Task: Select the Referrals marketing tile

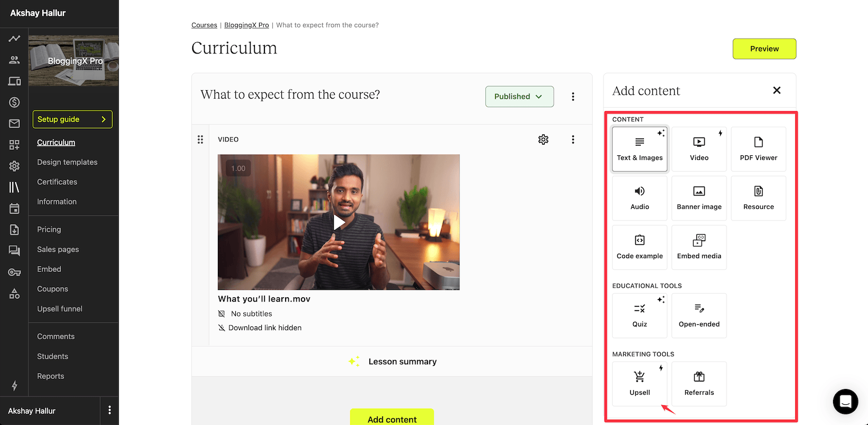Action: (x=699, y=384)
